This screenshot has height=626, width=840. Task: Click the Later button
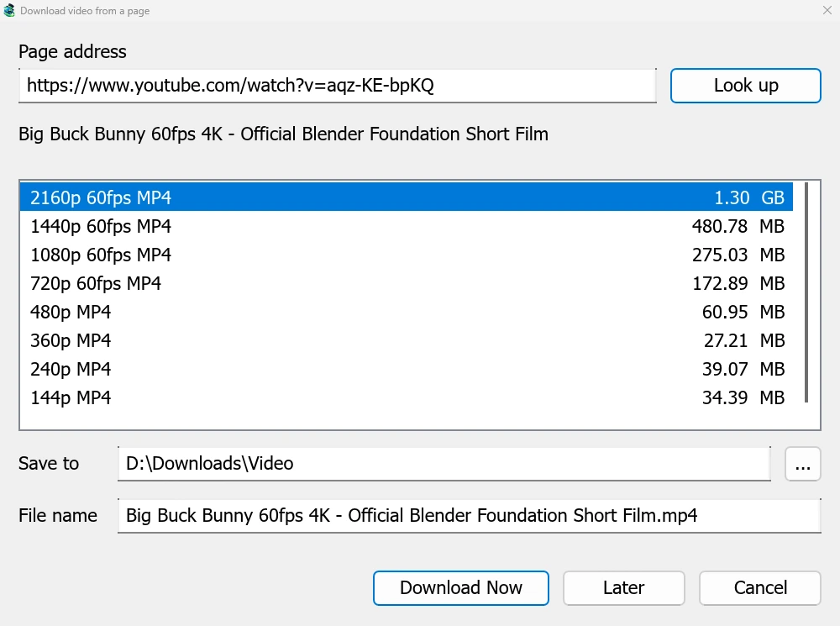pos(623,588)
